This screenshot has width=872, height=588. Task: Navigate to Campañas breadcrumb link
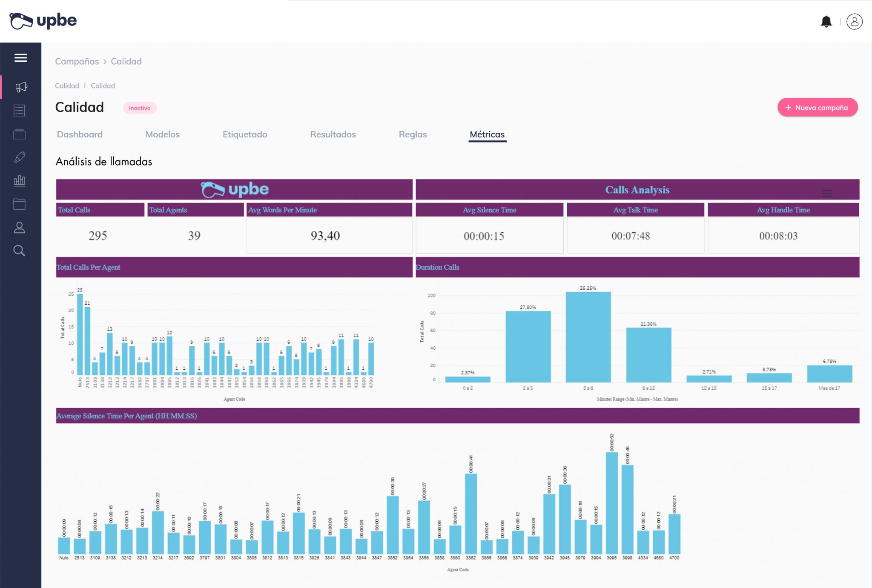(x=77, y=61)
